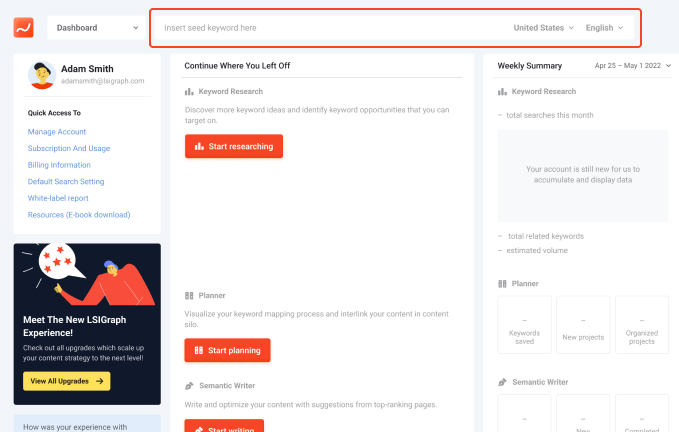Open Resources (E-book download) link
Screen dimensions: 679x432
(79, 215)
